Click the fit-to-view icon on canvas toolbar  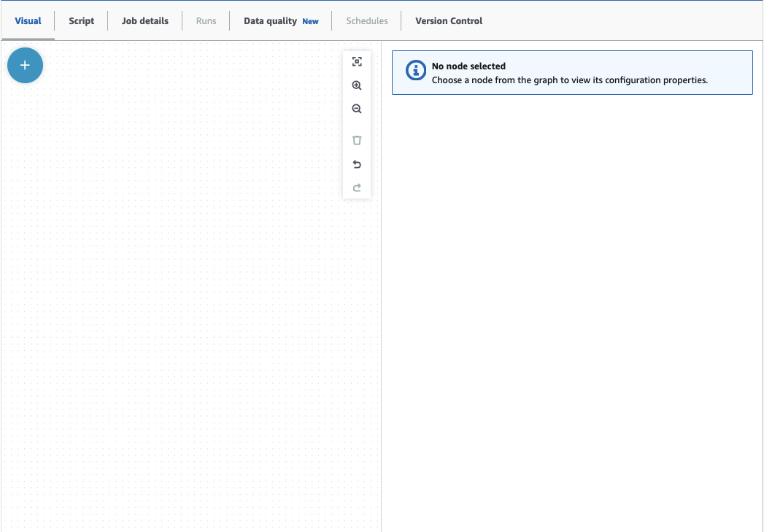pyautogui.click(x=357, y=62)
